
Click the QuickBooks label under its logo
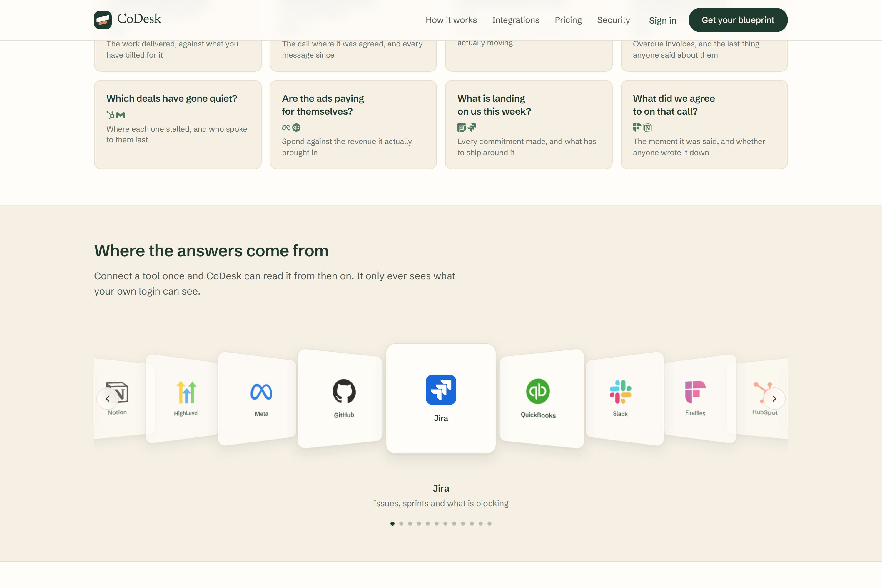[x=538, y=415]
